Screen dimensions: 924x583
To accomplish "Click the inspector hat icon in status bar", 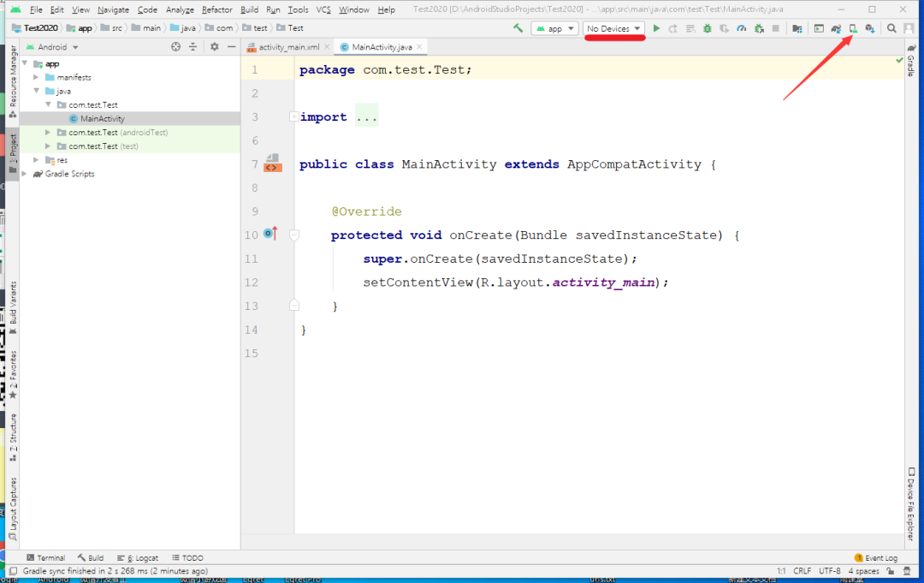I will click(908, 571).
